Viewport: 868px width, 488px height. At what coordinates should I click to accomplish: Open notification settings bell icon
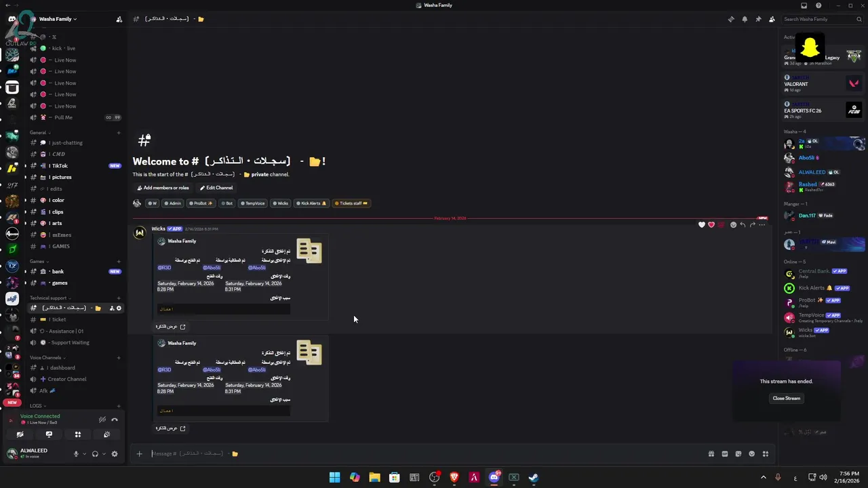pos(745,19)
